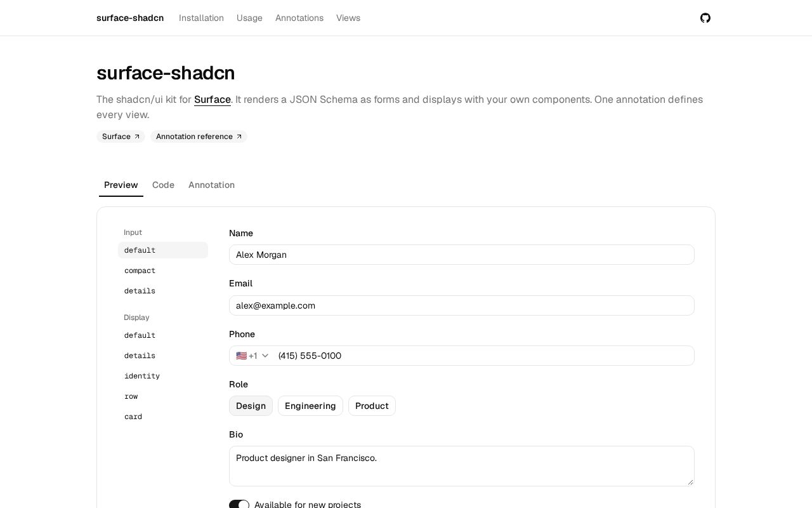
Task: Select the Design role option
Action: (x=251, y=406)
